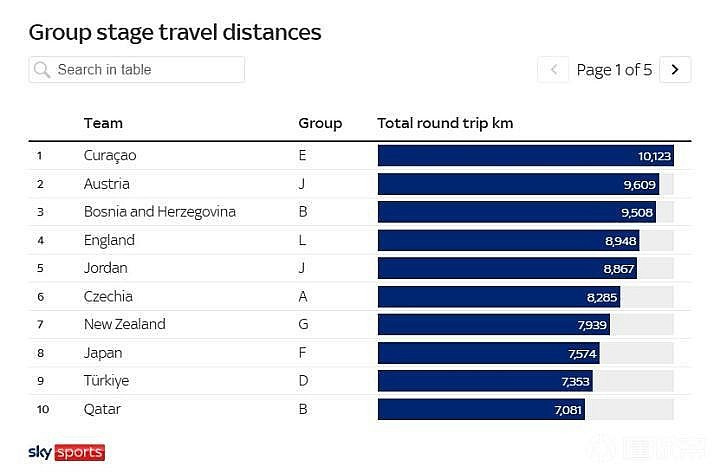Viewport: 720px width, 473px height.
Task: Click the Page 1 of 5 indicator
Action: [614, 70]
